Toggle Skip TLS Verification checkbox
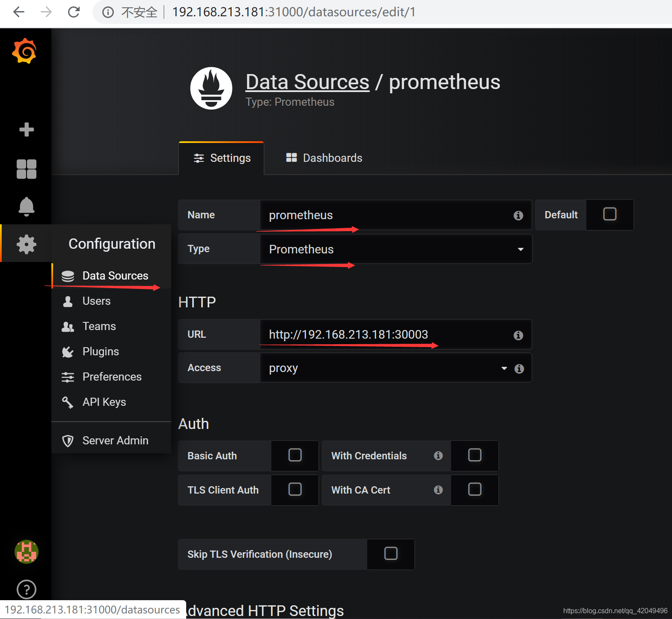The image size is (672, 619). click(391, 553)
